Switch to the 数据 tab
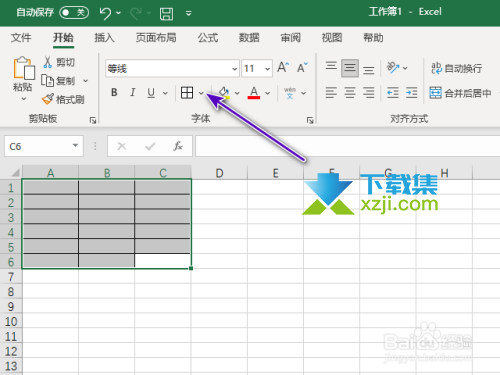The height and width of the screenshot is (375, 500). pyautogui.click(x=249, y=38)
